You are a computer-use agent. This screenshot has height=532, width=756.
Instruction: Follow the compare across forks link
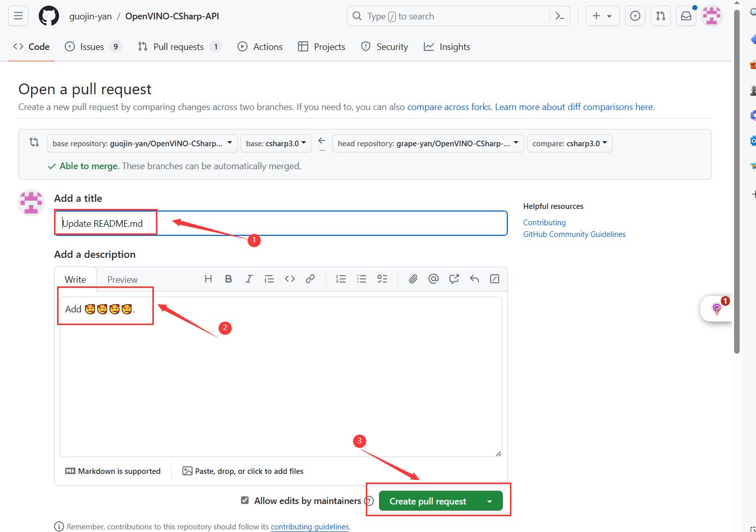[449, 107]
